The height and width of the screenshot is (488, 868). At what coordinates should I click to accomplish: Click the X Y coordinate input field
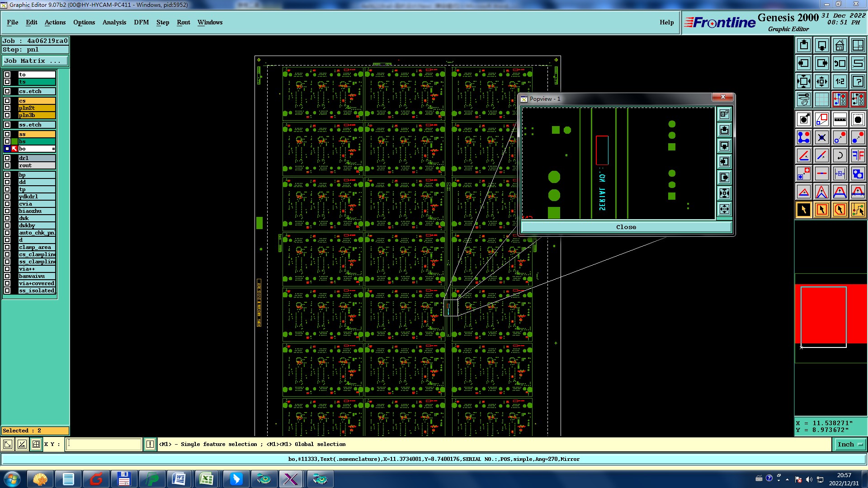click(104, 445)
